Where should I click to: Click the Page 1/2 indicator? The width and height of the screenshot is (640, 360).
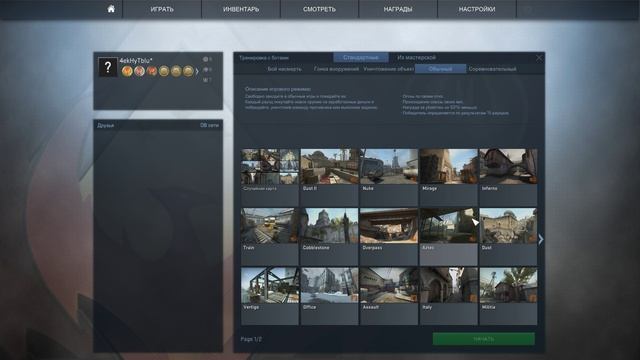tap(251, 339)
